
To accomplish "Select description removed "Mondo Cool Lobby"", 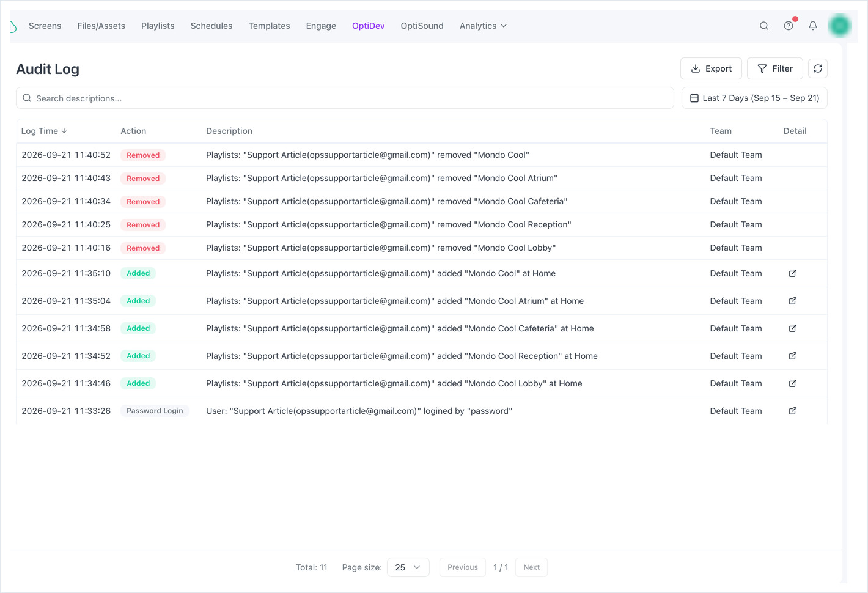I will [381, 248].
